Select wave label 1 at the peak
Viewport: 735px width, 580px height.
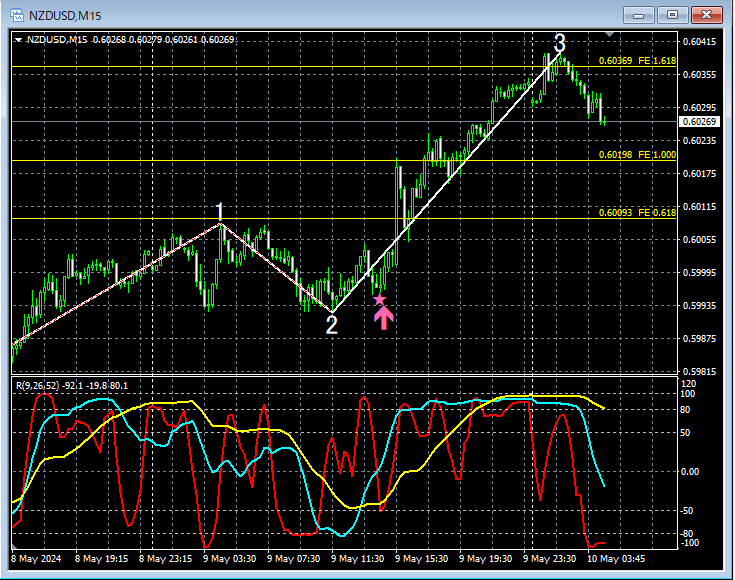220,211
